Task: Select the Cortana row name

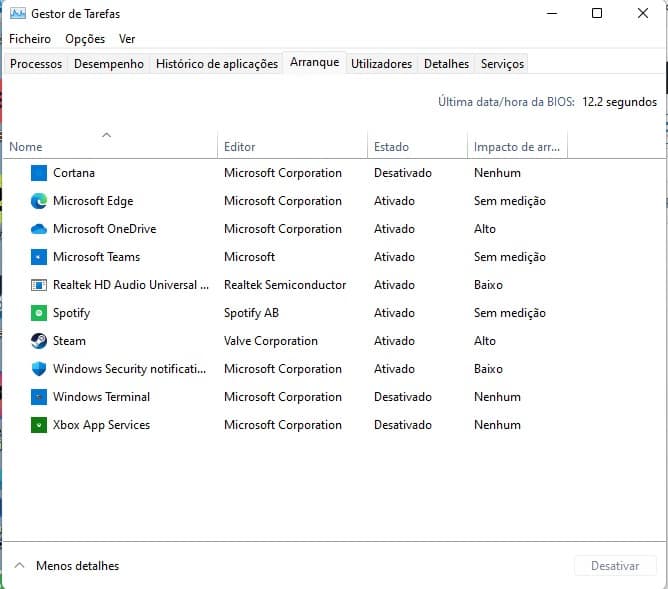Action: [x=74, y=173]
